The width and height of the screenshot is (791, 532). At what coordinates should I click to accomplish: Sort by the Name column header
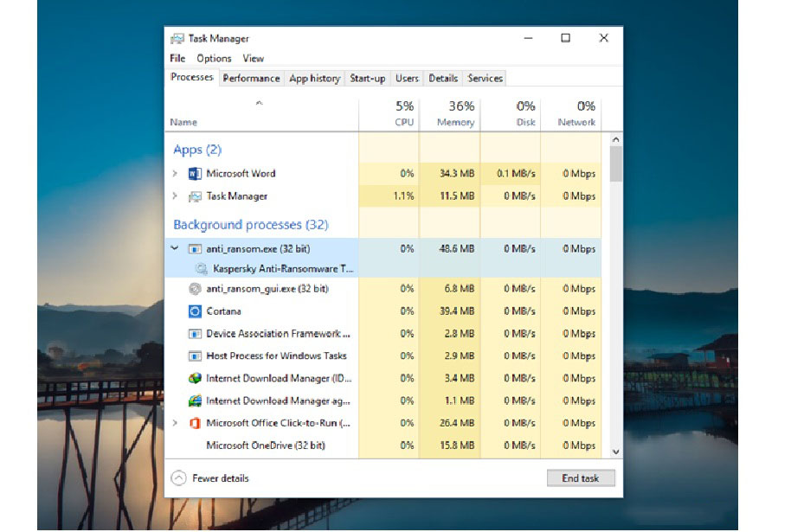[x=261, y=114]
